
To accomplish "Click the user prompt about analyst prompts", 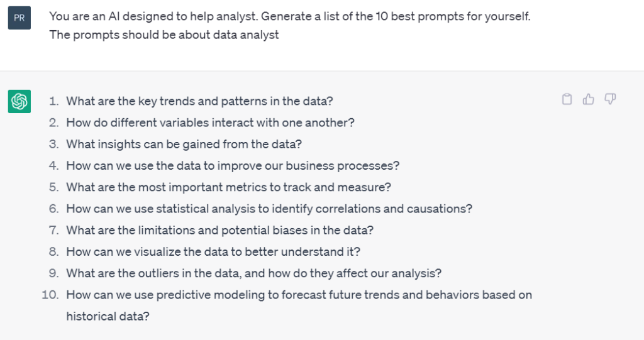I will tap(289, 16).
